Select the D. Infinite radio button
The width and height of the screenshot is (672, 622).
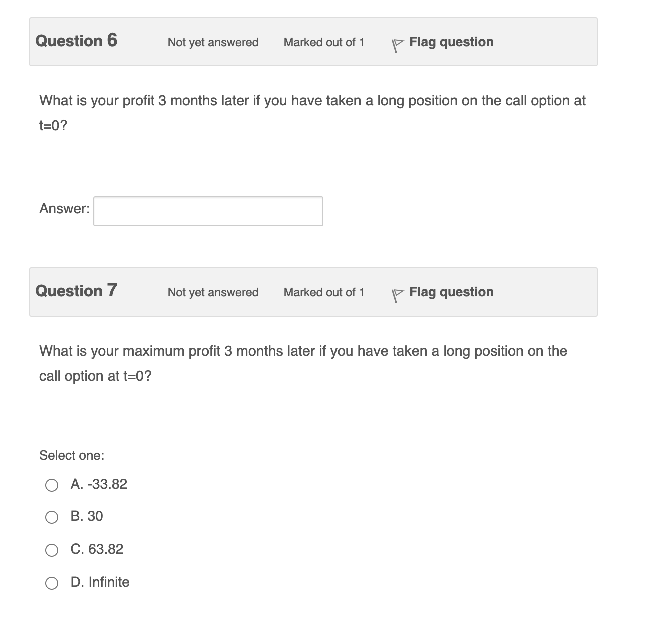click(x=52, y=582)
